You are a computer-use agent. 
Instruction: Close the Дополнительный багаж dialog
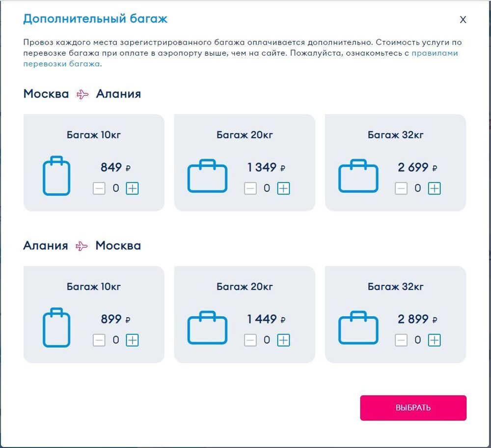[x=463, y=20]
